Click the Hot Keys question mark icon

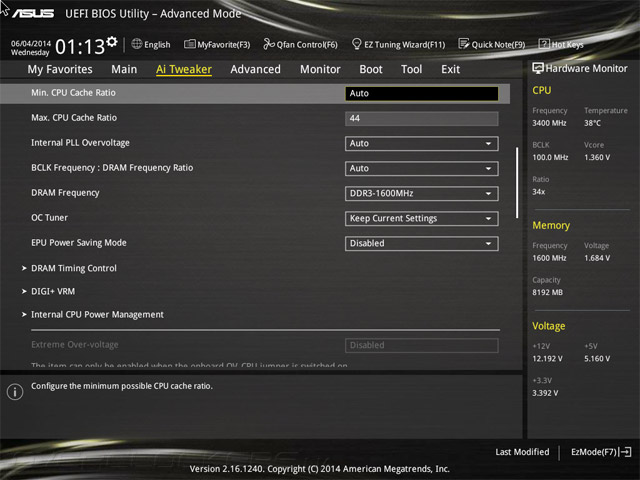click(544, 44)
